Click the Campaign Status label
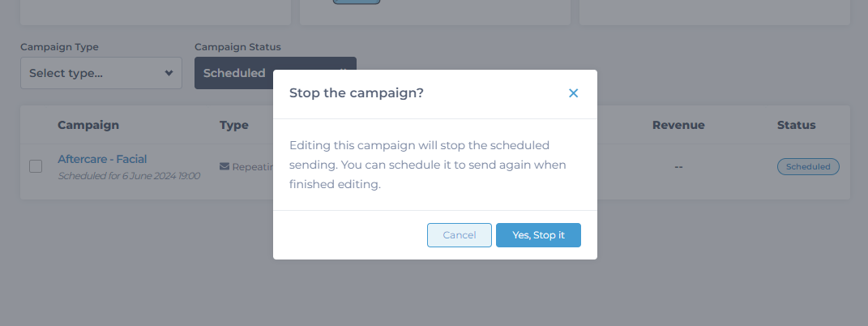Image resolution: width=868 pixels, height=326 pixels. coord(237,47)
